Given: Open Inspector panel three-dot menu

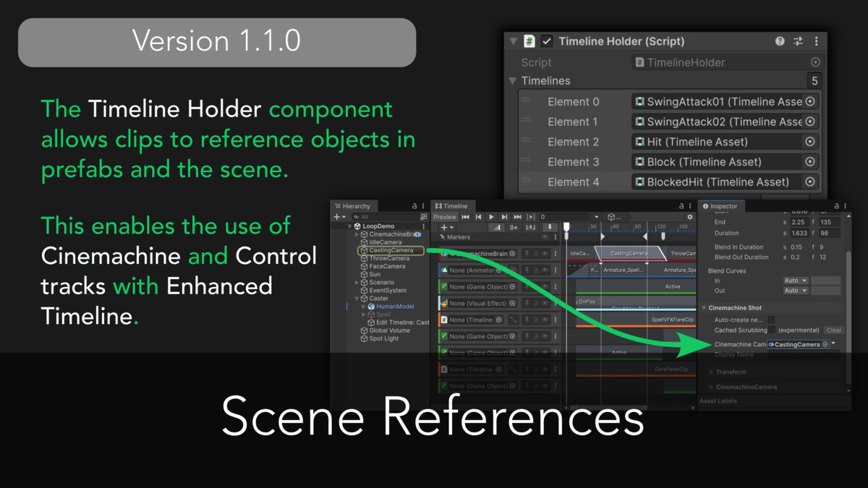Looking at the screenshot, I should click(x=845, y=206).
